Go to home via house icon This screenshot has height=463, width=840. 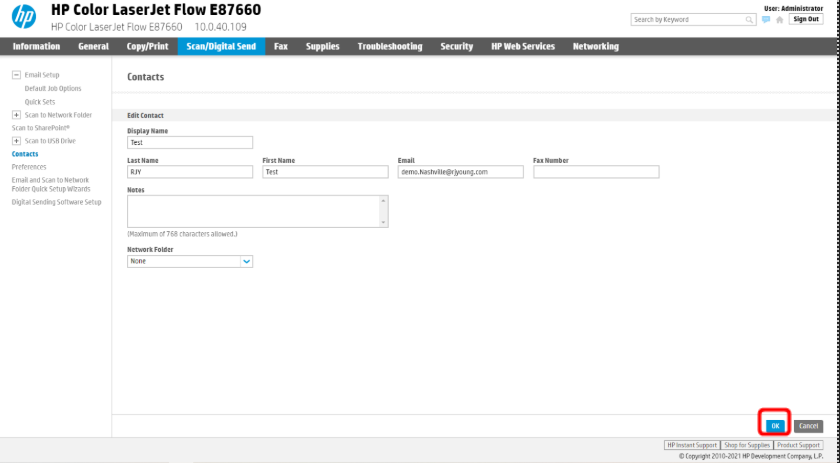point(779,20)
